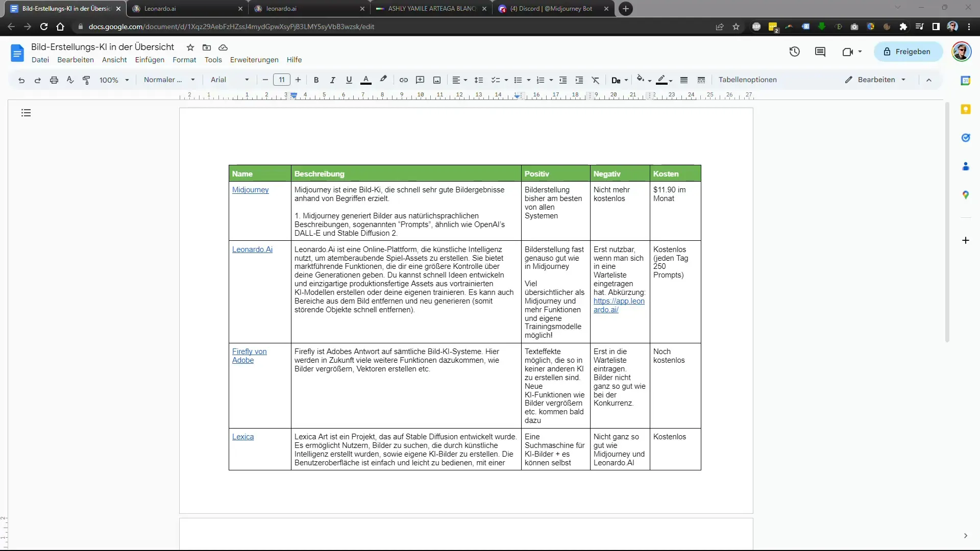Click the Underline formatting icon
Image resolution: width=980 pixels, height=551 pixels.
[x=349, y=80]
